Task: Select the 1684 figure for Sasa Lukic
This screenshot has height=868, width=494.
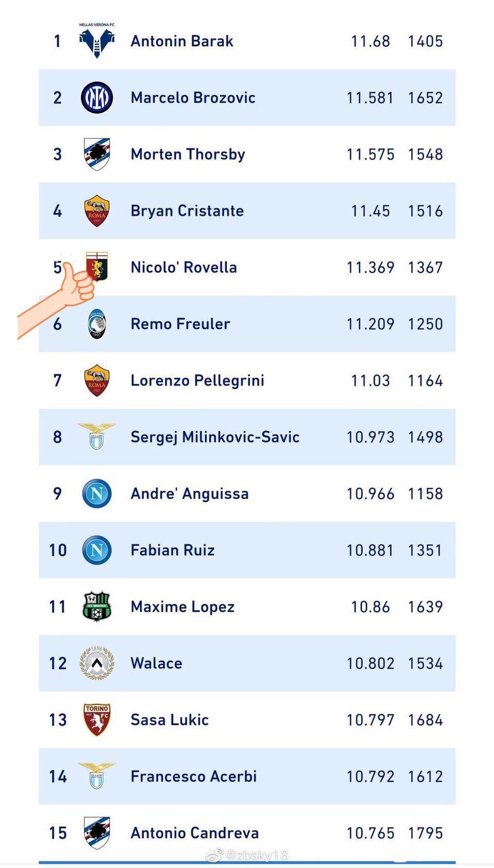Action: (425, 720)
